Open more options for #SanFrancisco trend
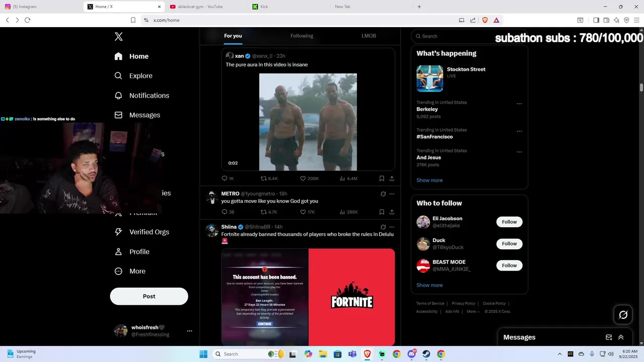The width and height of the screenshot is (644, 362). coord(519,131)
